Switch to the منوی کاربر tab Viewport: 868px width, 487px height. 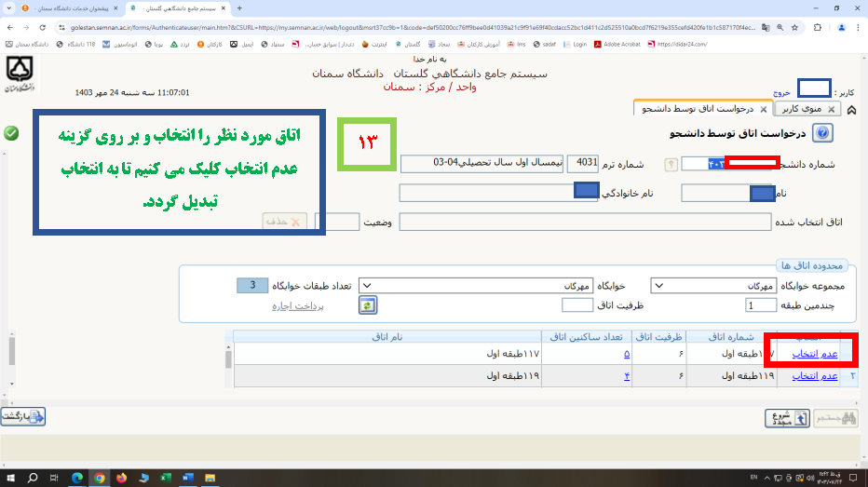point(801,109)
